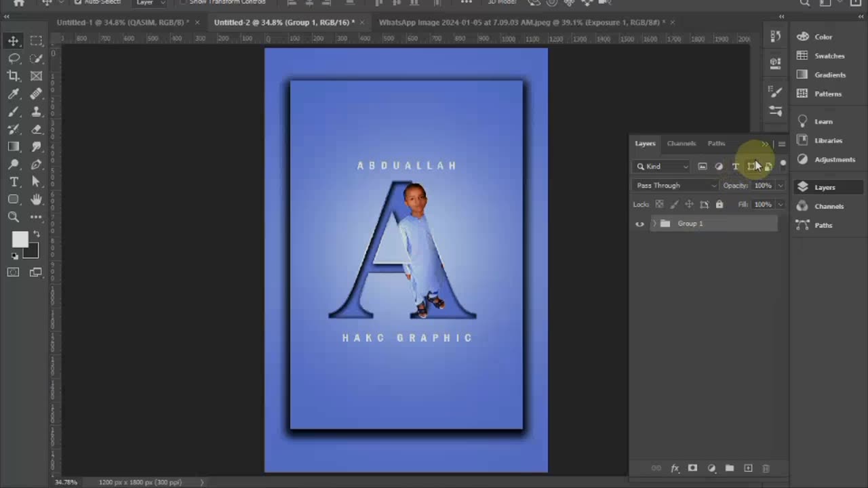
Task: Select the Path Selection tool
Action: tap(37, 182)
